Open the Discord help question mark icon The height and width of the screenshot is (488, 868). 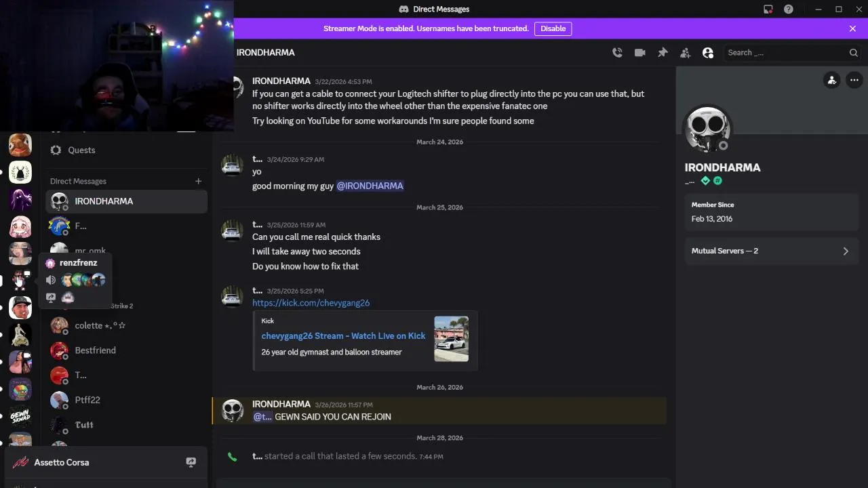789,9
